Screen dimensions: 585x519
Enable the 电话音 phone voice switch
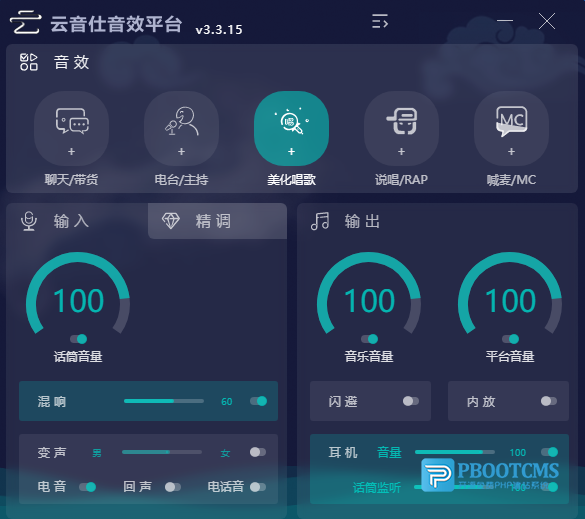tap(258, 487)
